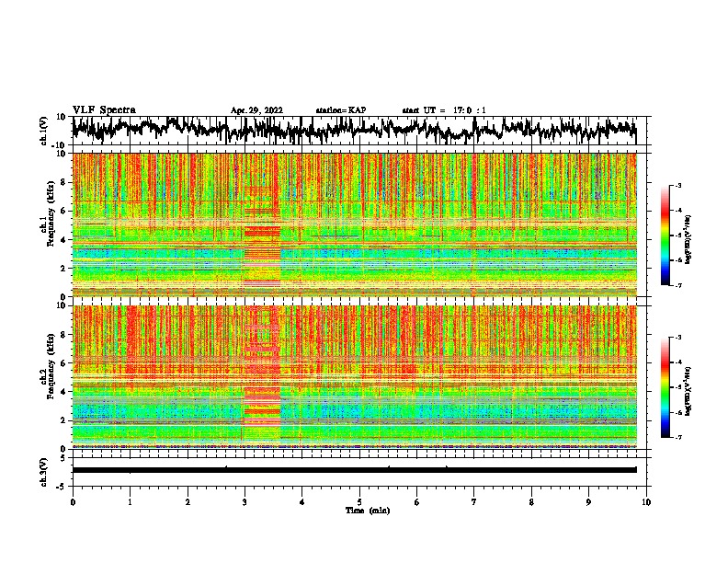Image resolution: width=728 pixels, height=563 pixels.
Task: Click the "VLF Spectra" plot title
Action: [x=104, y=110]
